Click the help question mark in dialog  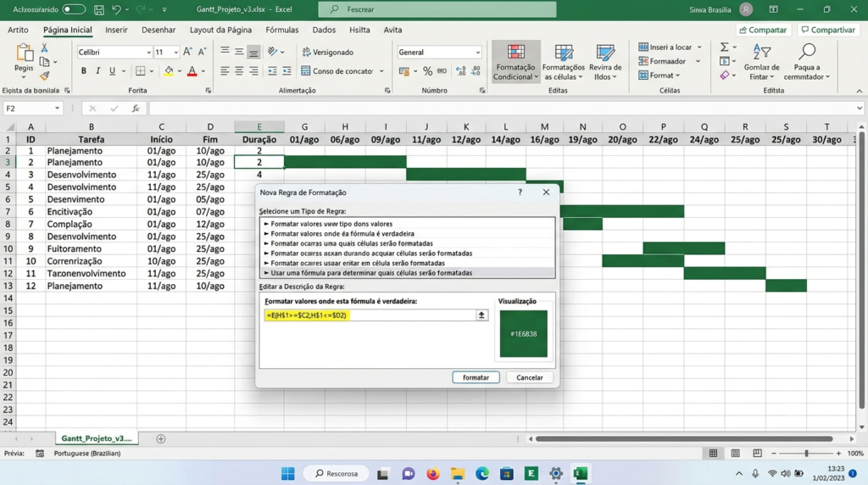pyautogui.click(x=520, y=192)
